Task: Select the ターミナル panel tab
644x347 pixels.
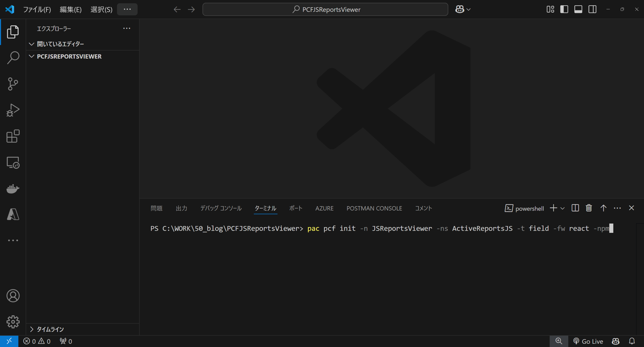Action: click(265, 208)
